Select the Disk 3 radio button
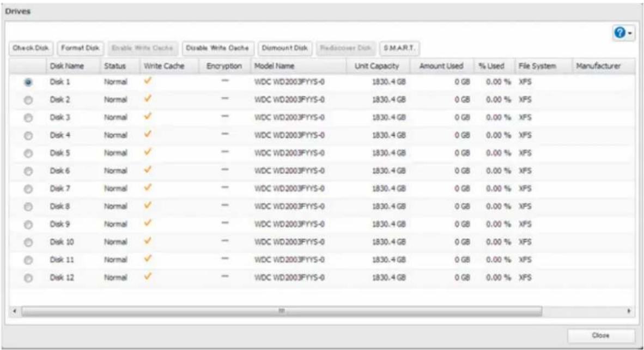 point(28,118)
